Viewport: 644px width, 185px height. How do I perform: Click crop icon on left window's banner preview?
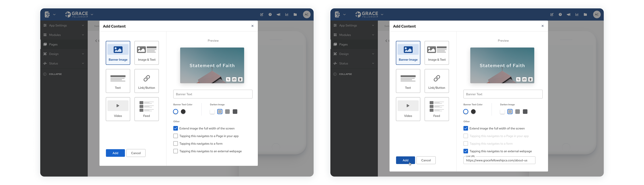point(228,79)
